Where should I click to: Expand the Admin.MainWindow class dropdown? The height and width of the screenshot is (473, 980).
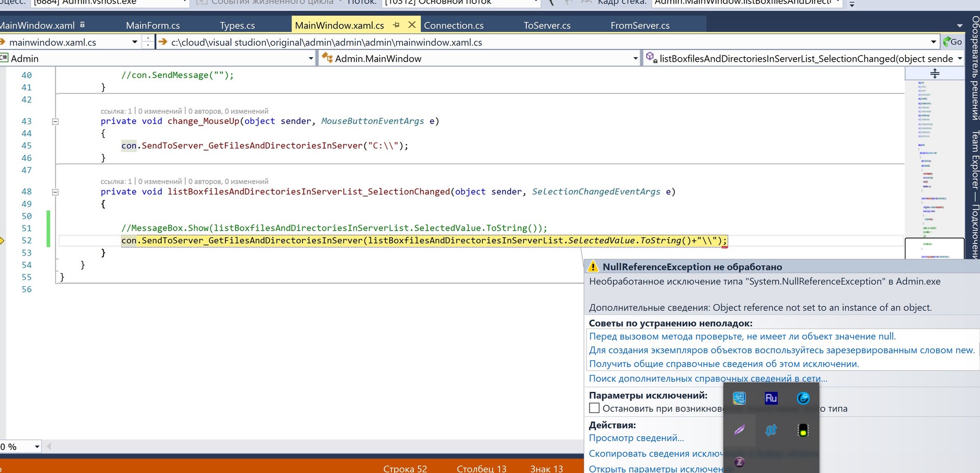click(x=635, y=59)
